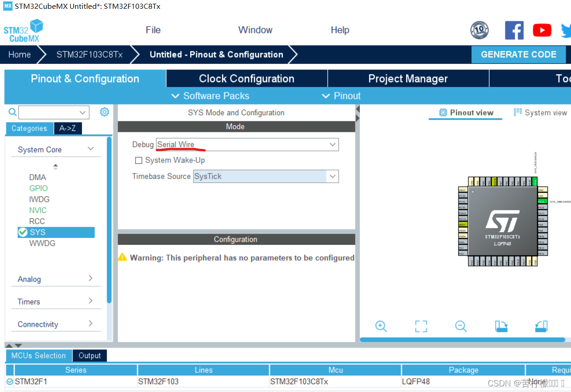Open the peripheral search combo box
571x392 pixels.
pos(54,112)
